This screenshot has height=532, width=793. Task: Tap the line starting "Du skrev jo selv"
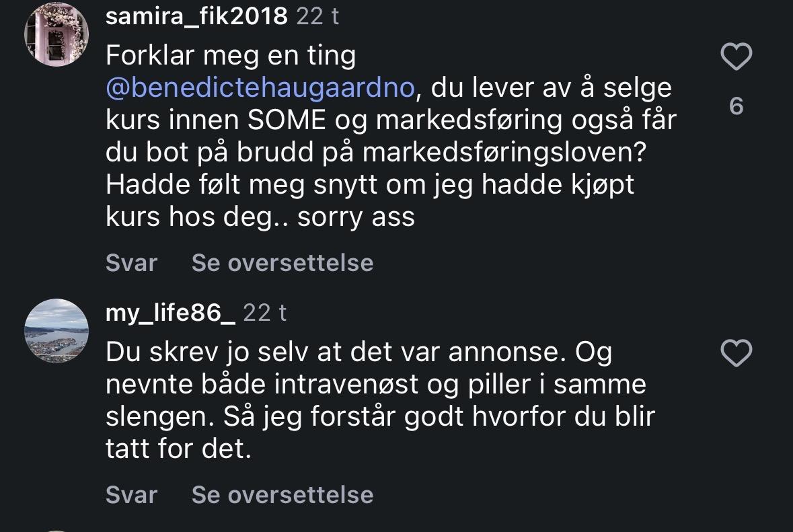tap(358, 352)
